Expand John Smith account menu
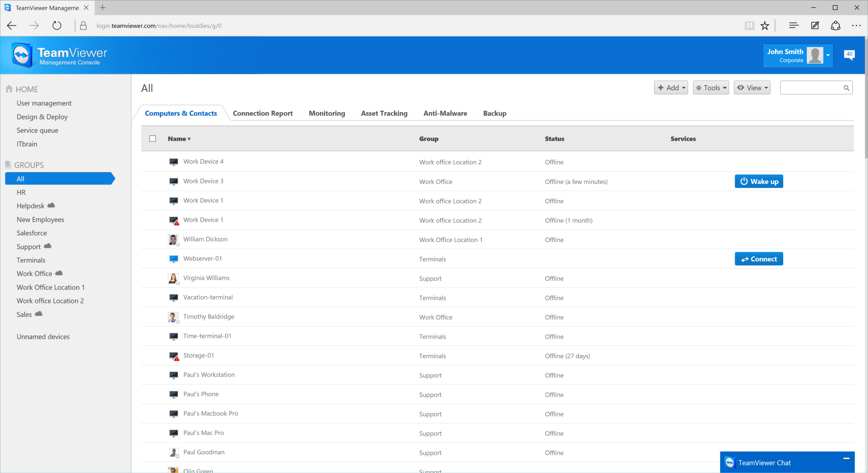 coord(828,55)
